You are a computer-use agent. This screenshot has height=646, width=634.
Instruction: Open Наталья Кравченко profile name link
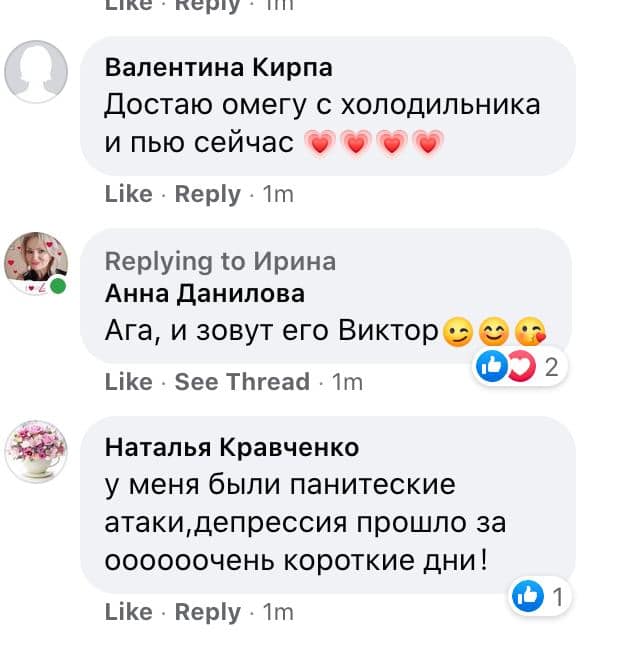tap(232, 447)
